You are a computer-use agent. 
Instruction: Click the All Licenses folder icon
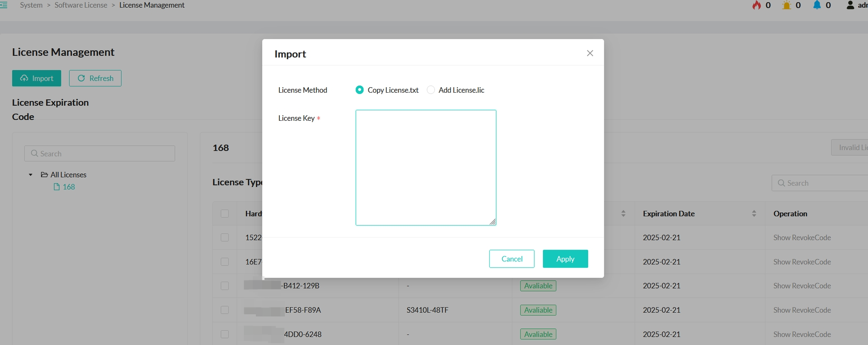pos(44,175)
